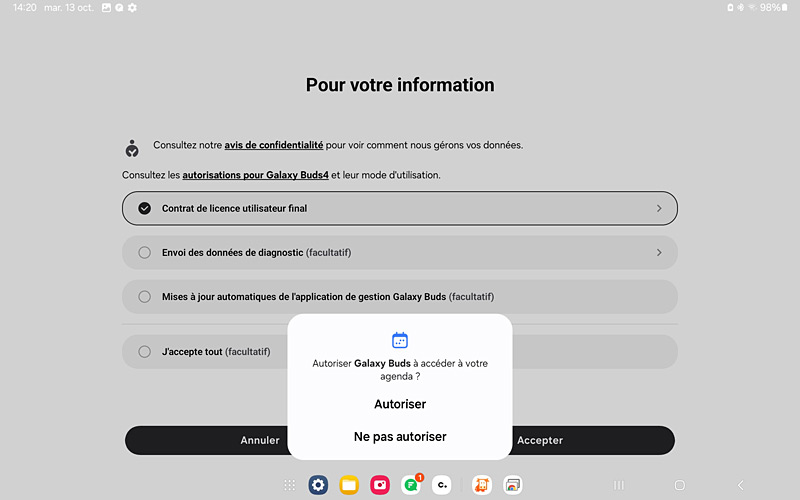Select Mises à jour automatiques option
The height and width of the screenshot is (500, 800).
coord(144,297)
